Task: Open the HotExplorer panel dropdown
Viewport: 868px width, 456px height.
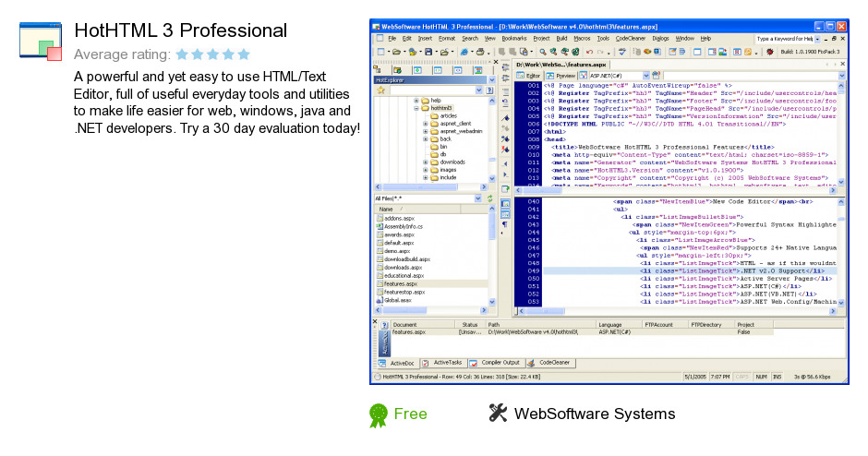Action: click(x=491, y=80)
